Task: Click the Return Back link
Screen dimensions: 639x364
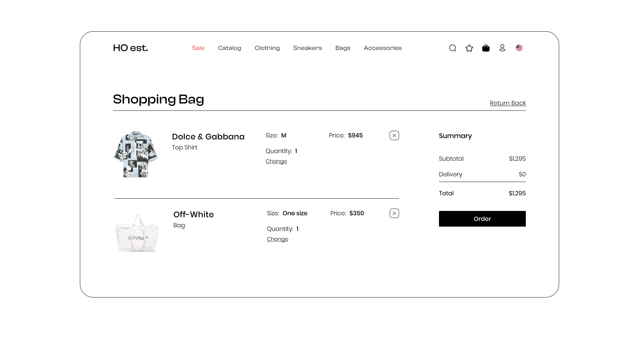Action: point(508,103)
